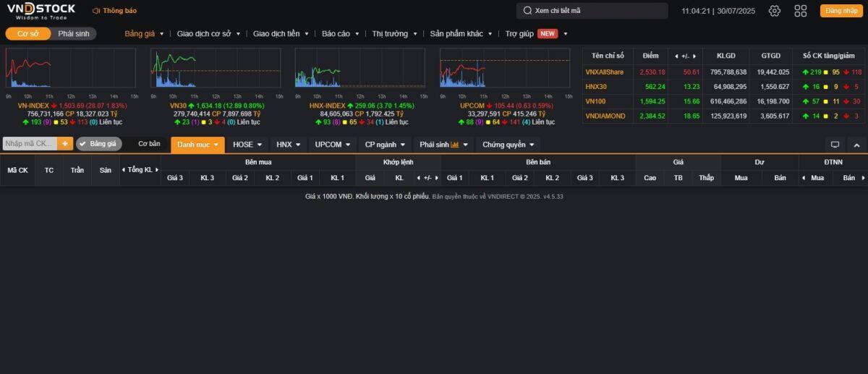Sort by the Mã CK column header
This screenshot has width=868, height=374.
(18, 170)
